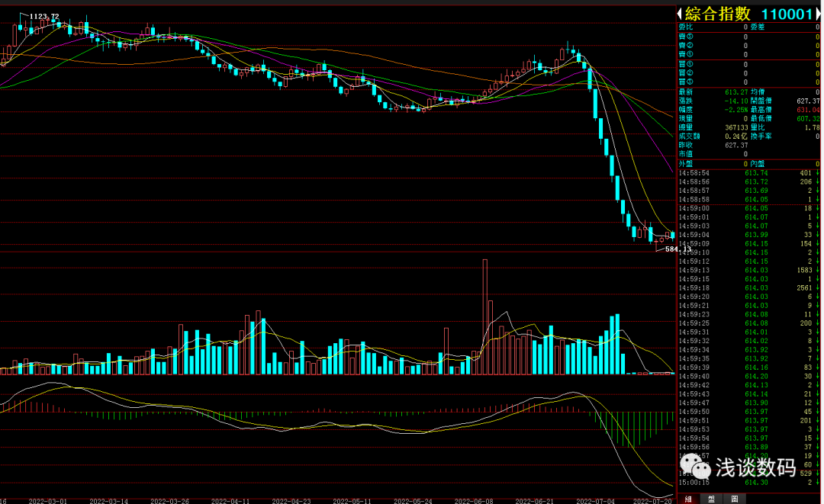This screenshot has width=824, height=504.
Task: Go to next index with right arrow
Action: [818, 14]
